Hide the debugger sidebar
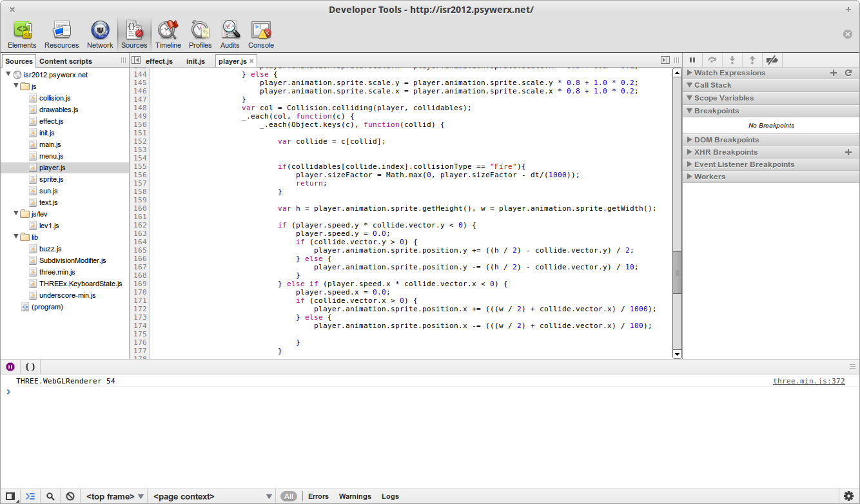This screenshot has height=504, width=860. point(665,60)
